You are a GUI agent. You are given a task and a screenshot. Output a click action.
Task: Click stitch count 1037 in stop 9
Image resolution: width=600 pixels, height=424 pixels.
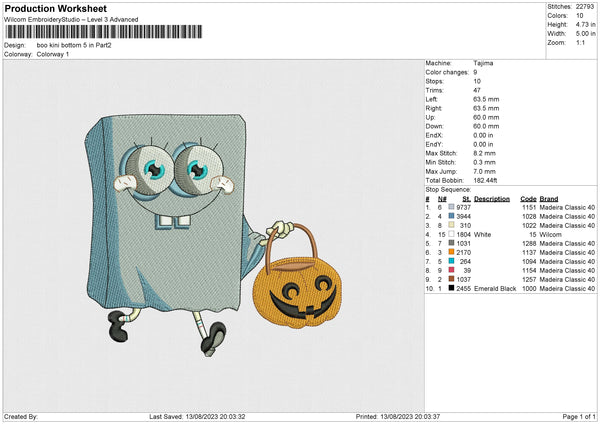pyautogui.click(x=463, y=279)
